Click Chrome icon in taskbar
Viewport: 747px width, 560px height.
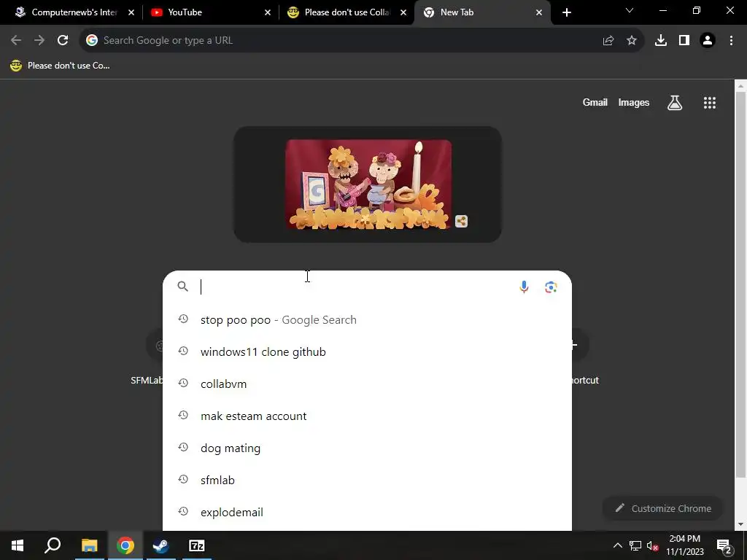(125, 545)
